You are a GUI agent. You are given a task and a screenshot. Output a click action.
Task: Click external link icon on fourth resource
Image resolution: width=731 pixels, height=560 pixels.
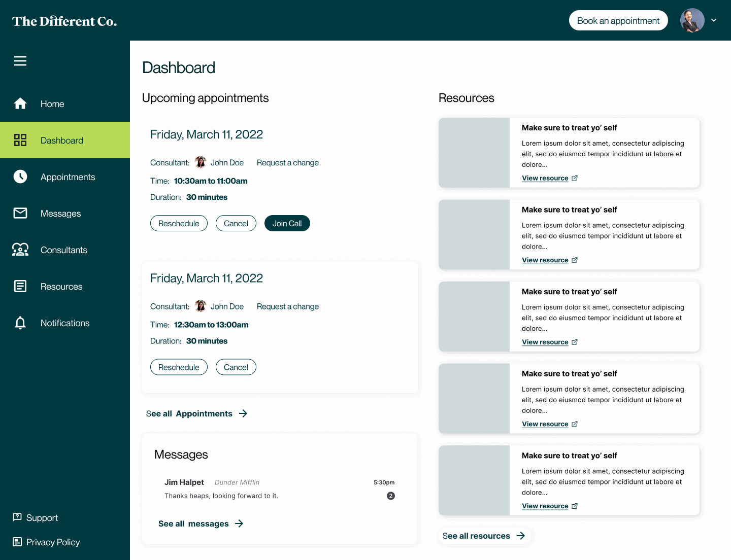[575, 424]
